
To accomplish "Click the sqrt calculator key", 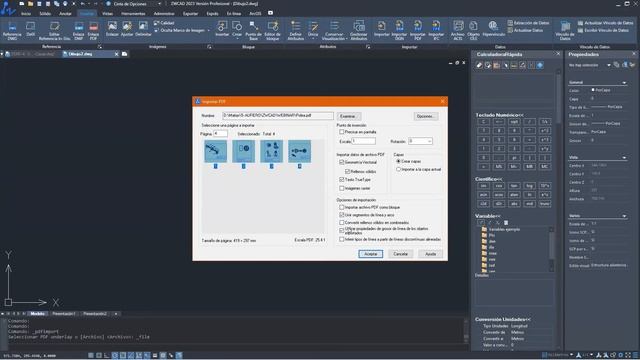I will (514, 122).
